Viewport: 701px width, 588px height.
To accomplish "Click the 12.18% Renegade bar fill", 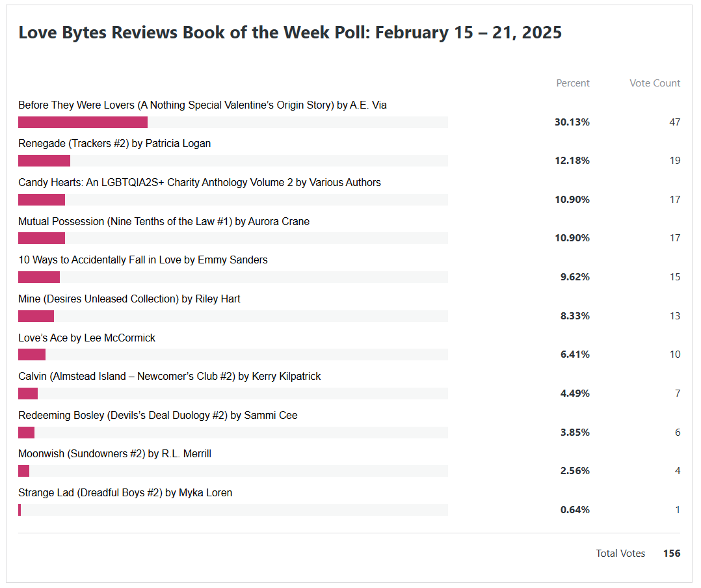I will pyautogui.click(x=44, y=161).
